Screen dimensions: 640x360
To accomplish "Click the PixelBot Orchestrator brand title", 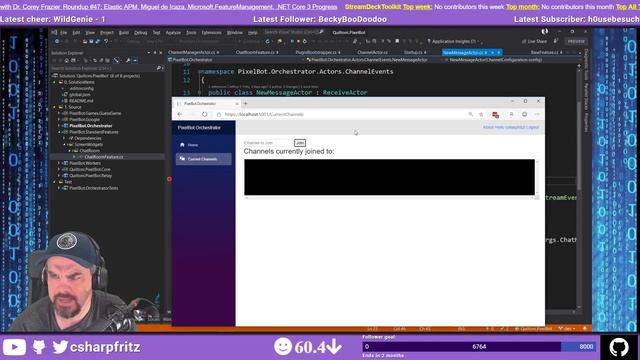I will 199,128.
